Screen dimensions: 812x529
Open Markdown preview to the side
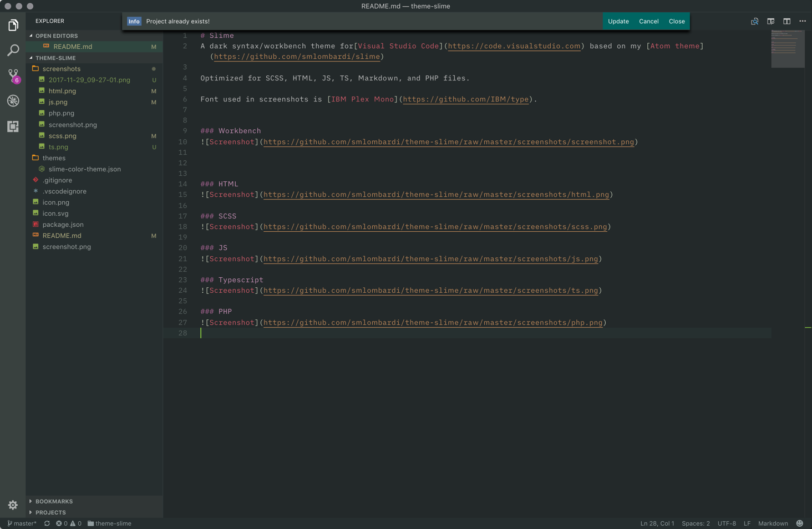click(x=770, y=21)
